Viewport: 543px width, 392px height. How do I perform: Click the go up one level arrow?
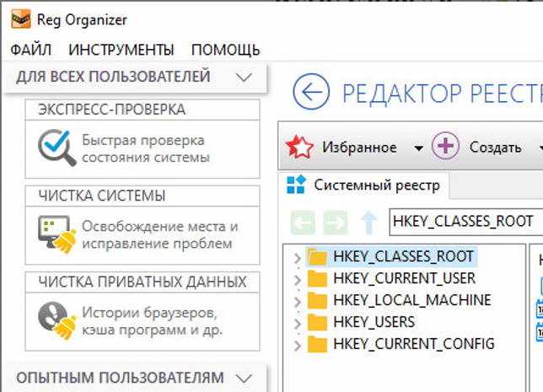point(369,223)
